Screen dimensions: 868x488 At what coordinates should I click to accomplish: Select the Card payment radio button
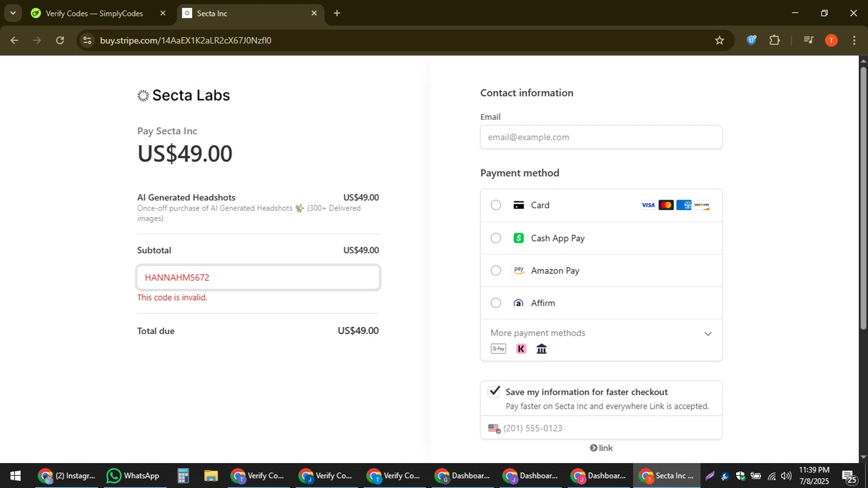(496, 205)
